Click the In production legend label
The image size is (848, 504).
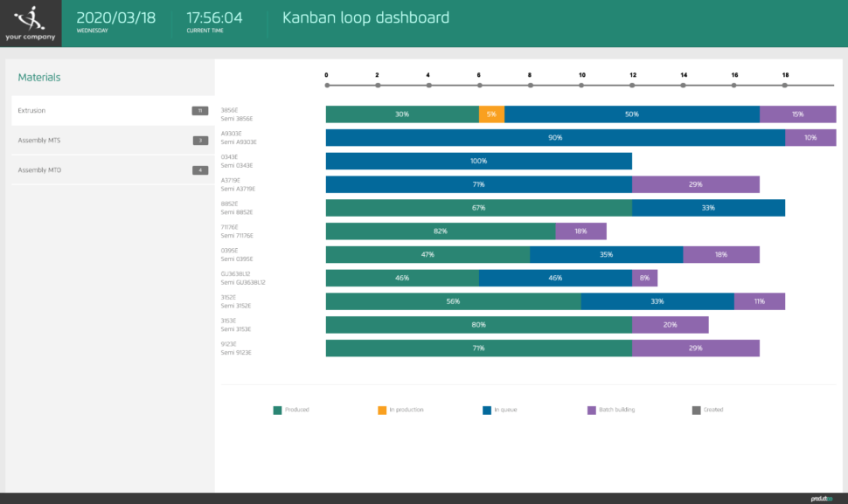coord(407,410)
